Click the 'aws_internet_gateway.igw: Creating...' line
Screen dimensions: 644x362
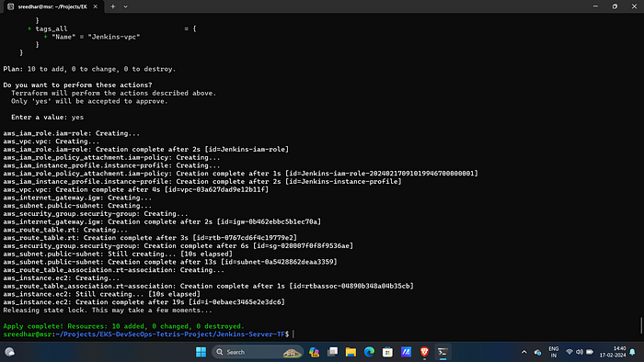click(77, 198)
